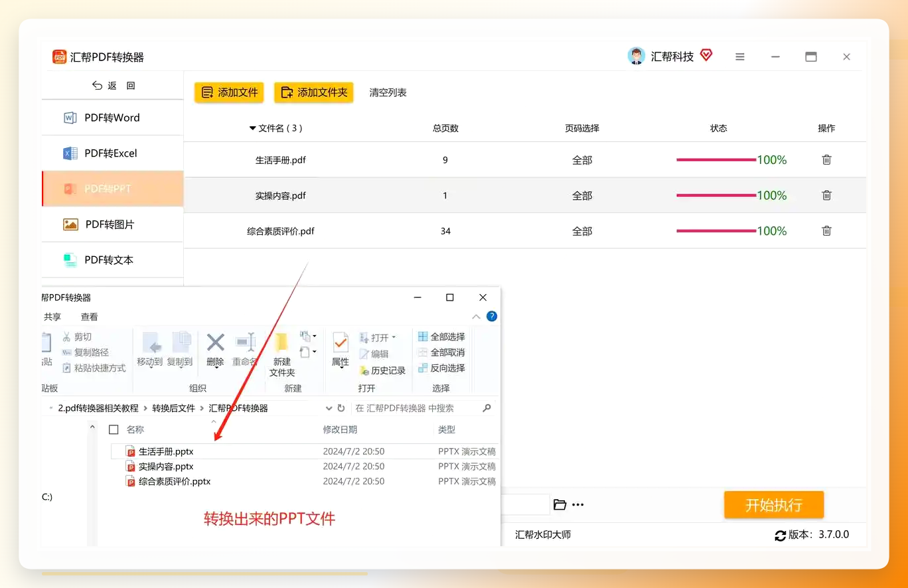
Task: Toggle the select-all checkbox beside 名称
Action: [113, 429]
